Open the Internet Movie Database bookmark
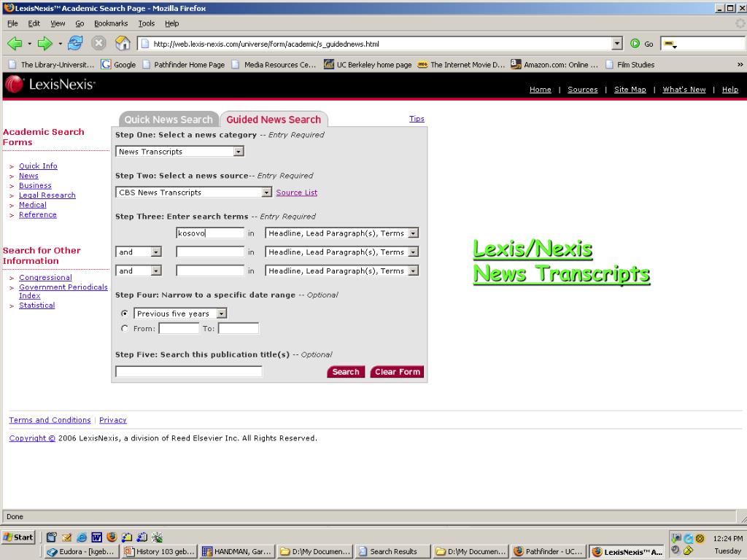Viewport: 747px width, 560px height. click(x=461, y=64)
